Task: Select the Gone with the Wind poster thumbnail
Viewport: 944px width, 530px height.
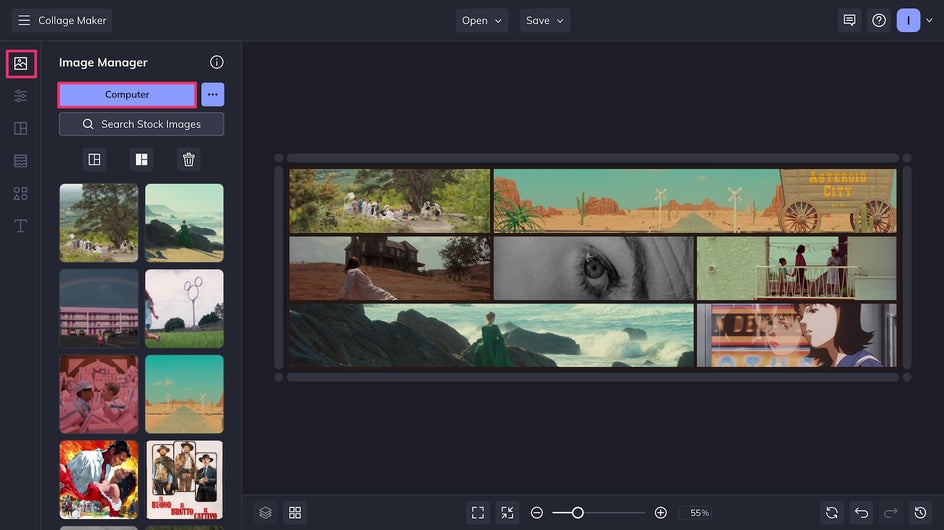Action: coord(98,479)
